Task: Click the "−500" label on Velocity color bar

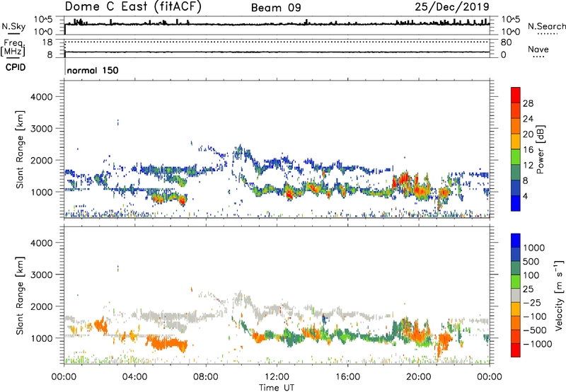Action: coord(535,330)
